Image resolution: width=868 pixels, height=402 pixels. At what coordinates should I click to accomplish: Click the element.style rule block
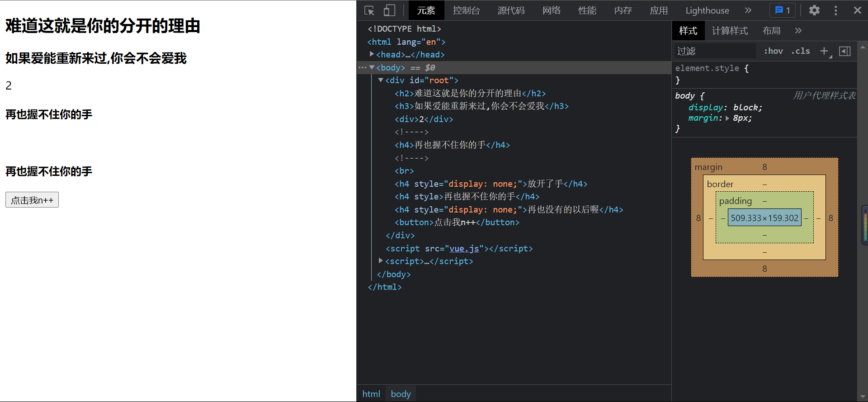(764, 74)
